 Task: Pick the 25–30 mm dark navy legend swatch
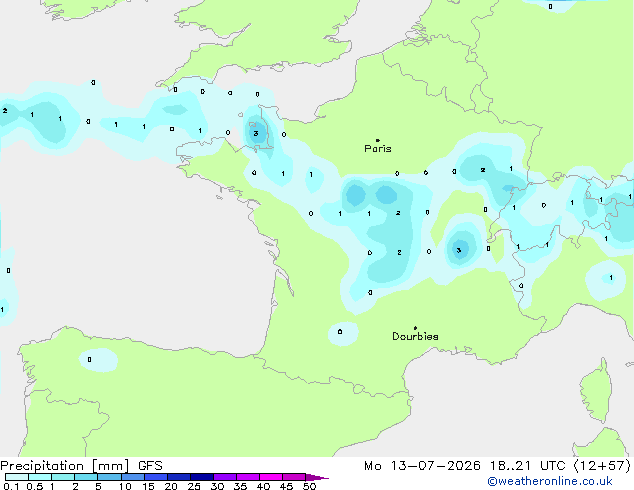tap(201, 477)
